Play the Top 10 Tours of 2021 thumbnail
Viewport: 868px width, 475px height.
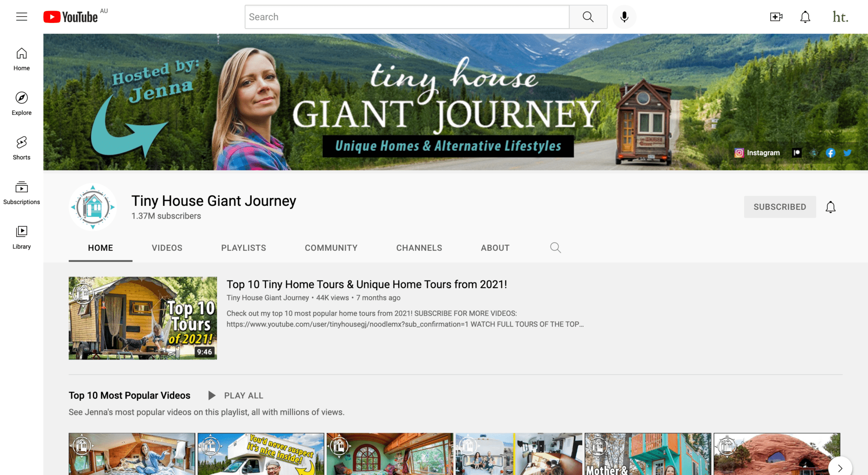pos(143,318)
